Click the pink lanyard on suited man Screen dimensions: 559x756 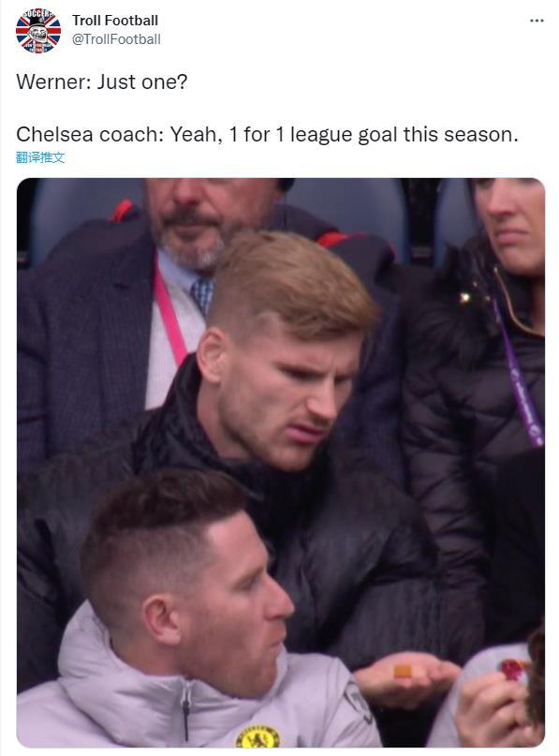tap(170, 314)
